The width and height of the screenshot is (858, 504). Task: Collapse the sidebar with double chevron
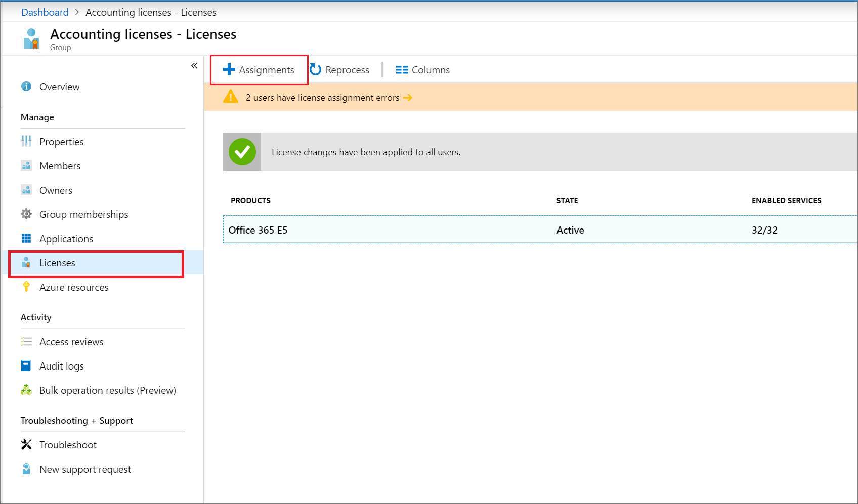[x=194, y=66]
